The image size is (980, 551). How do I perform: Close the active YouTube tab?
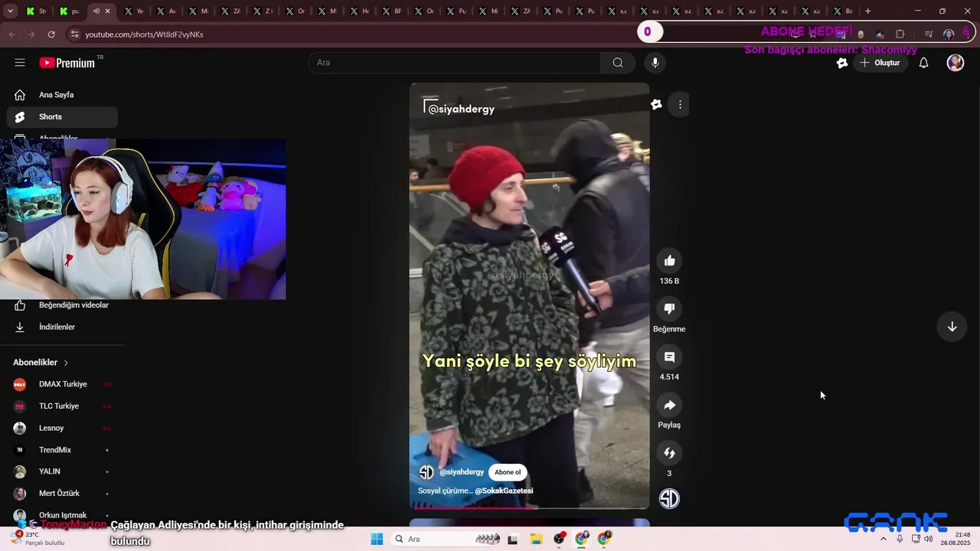coord(107,11)
